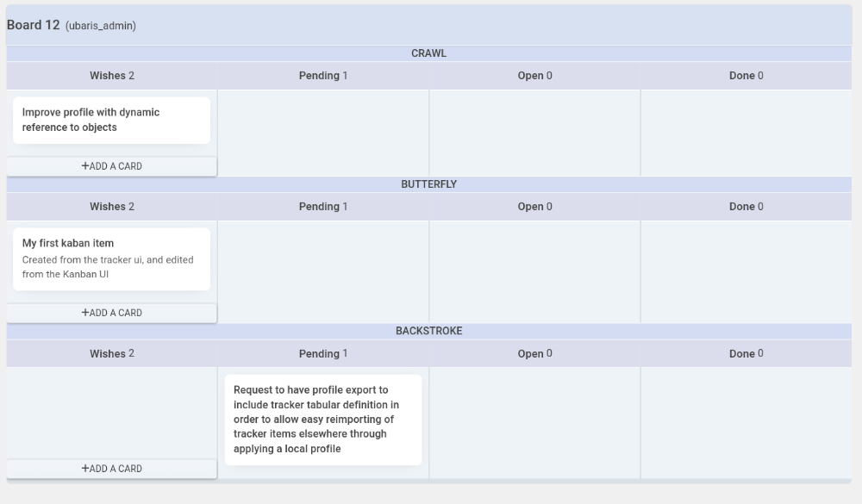Click Wishes column header under Backstroke
862x504 pixels.
point(111,353)
